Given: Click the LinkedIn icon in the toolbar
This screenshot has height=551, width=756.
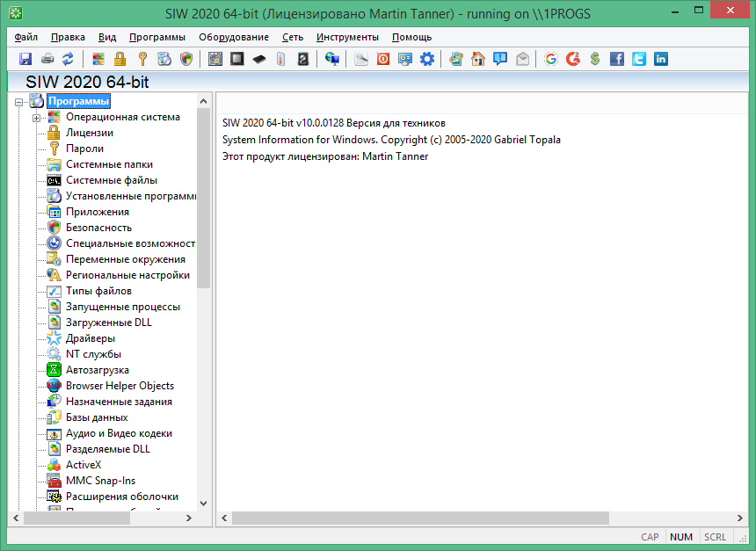Looking at the screenshot, I should click(x=660, y=59).
